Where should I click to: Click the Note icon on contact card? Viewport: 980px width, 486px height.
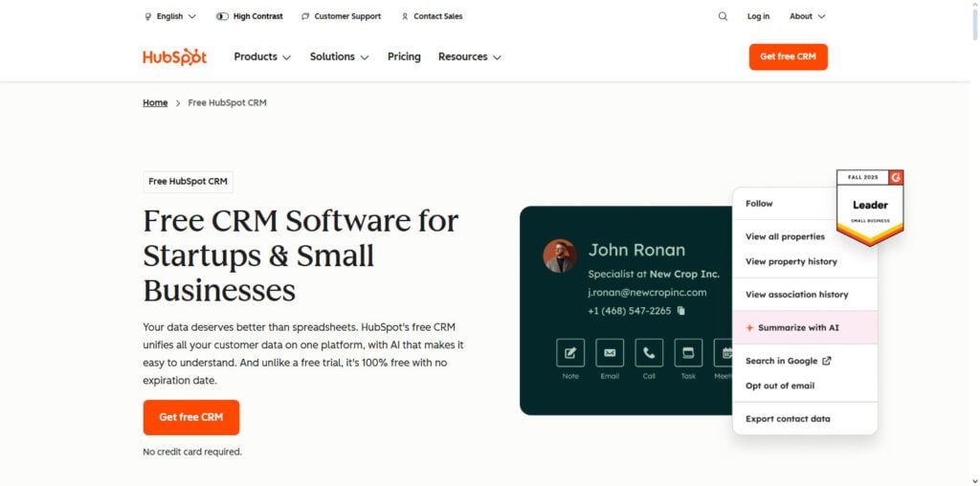[570, 353]
